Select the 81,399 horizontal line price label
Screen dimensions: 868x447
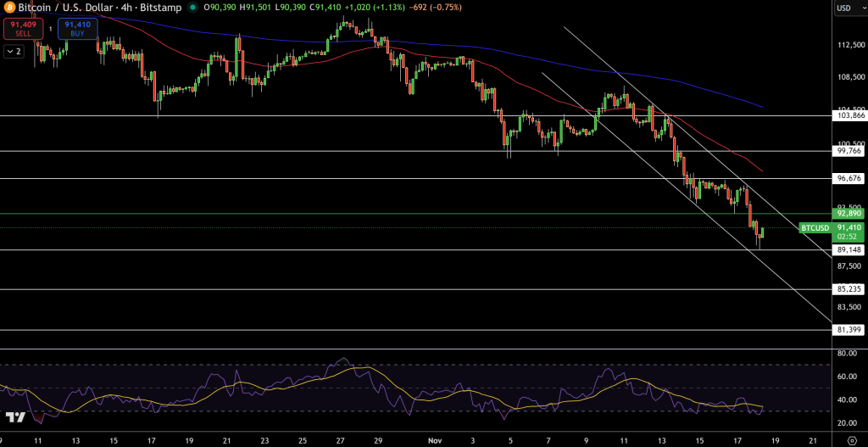click(849, 330)
